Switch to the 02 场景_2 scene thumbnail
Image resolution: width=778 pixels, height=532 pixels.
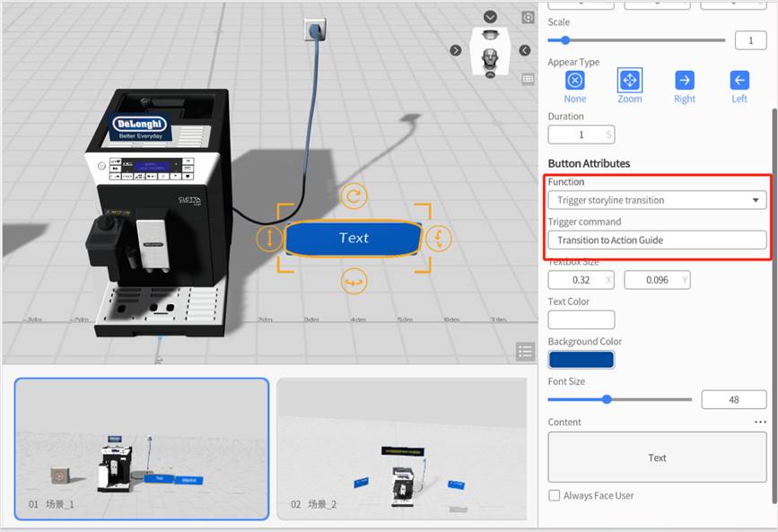401,449
